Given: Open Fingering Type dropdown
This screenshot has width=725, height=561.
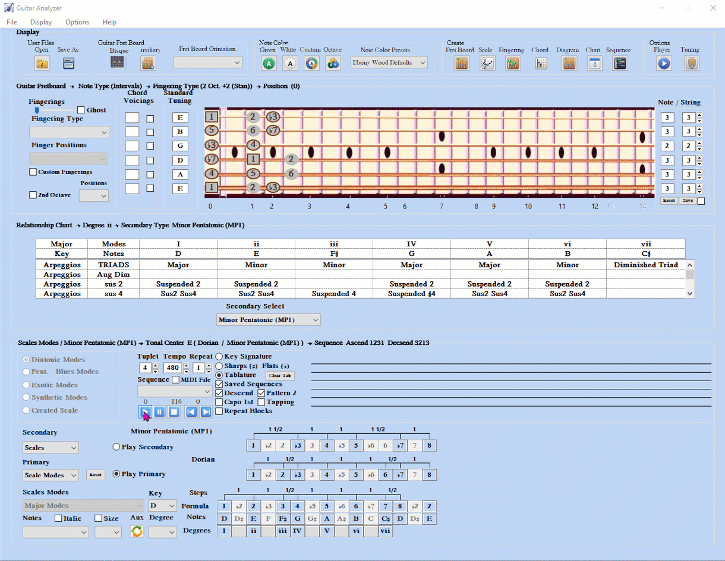Looking at the screenshot, I should [69, 133].
